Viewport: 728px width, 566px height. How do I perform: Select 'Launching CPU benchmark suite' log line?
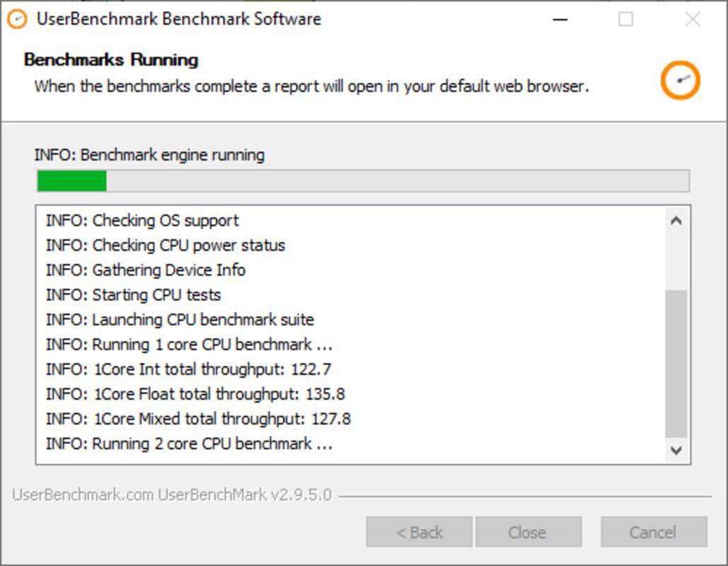[180, 320]
